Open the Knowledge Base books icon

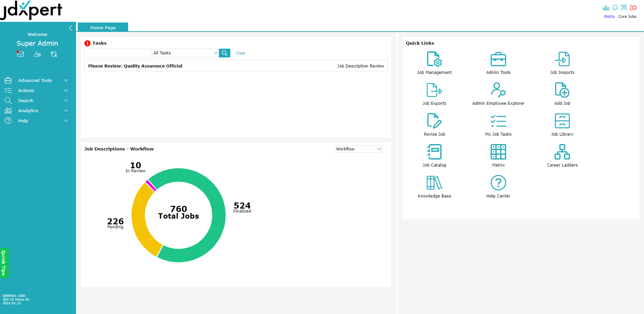click(434, 183)
